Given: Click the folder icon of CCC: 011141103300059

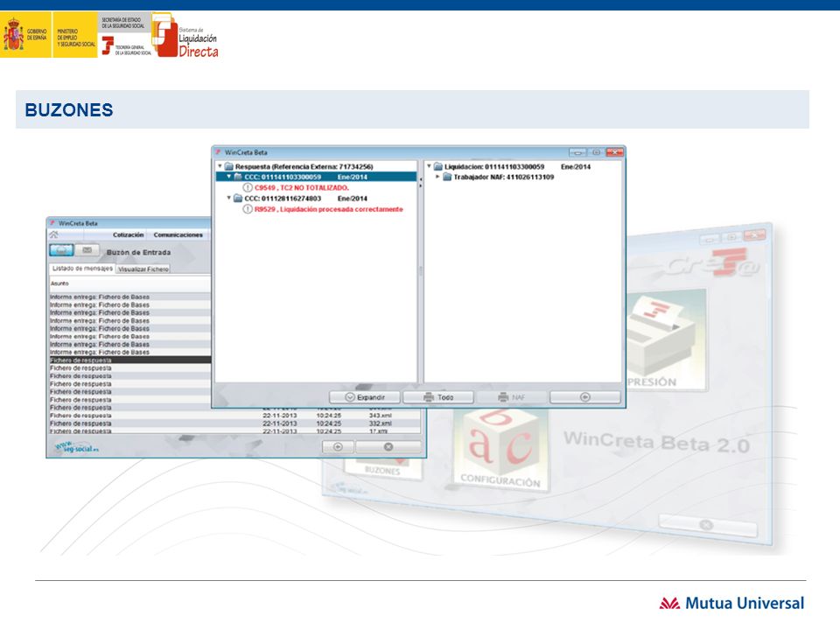Looking at the screenshot, I should coord(238,177).
